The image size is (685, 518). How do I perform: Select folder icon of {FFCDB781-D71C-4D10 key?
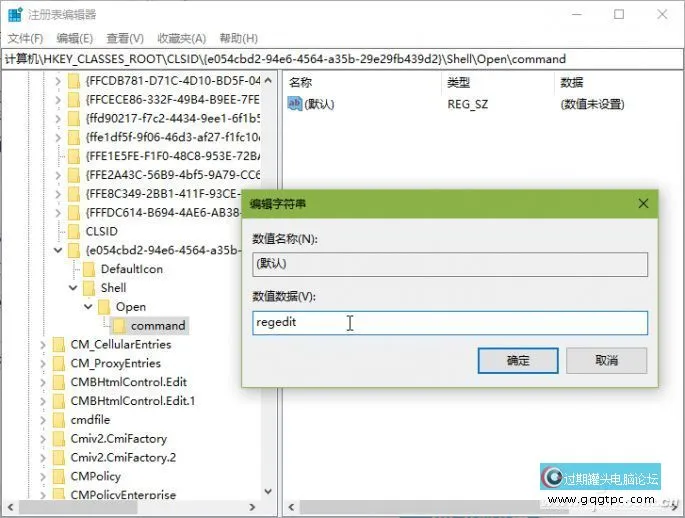click(74, 81)
